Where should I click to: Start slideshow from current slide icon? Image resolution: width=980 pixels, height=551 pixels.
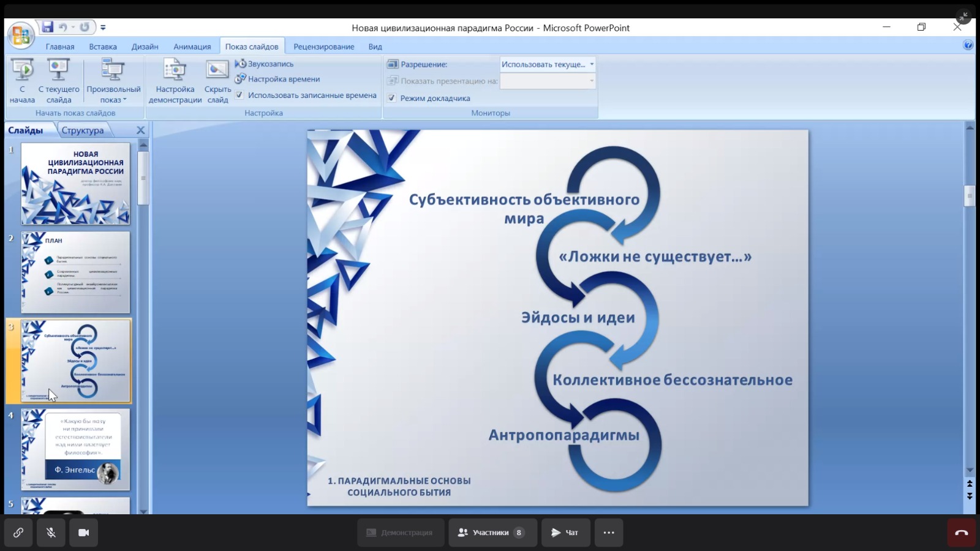pyautogui.click(x=59, y=70)
